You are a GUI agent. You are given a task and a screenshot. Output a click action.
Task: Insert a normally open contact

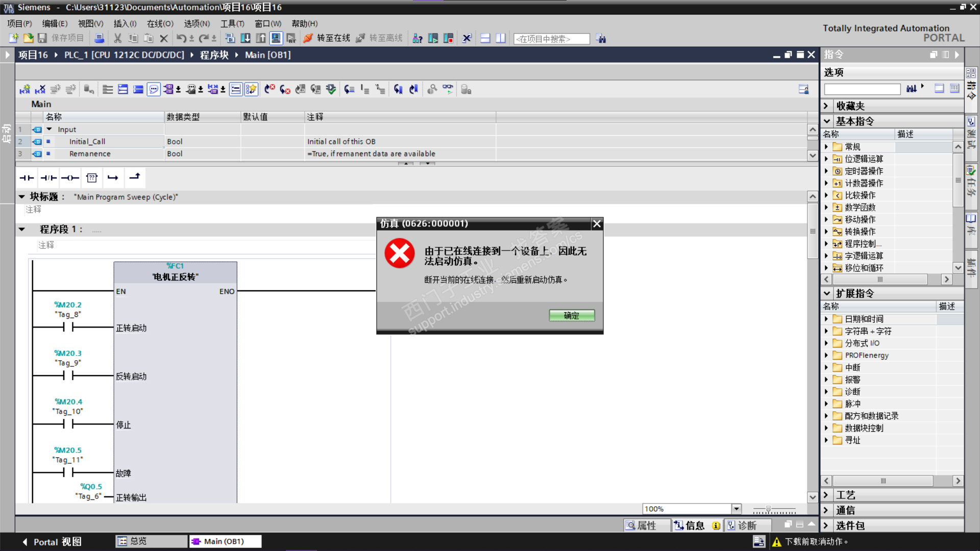point(27,178)
